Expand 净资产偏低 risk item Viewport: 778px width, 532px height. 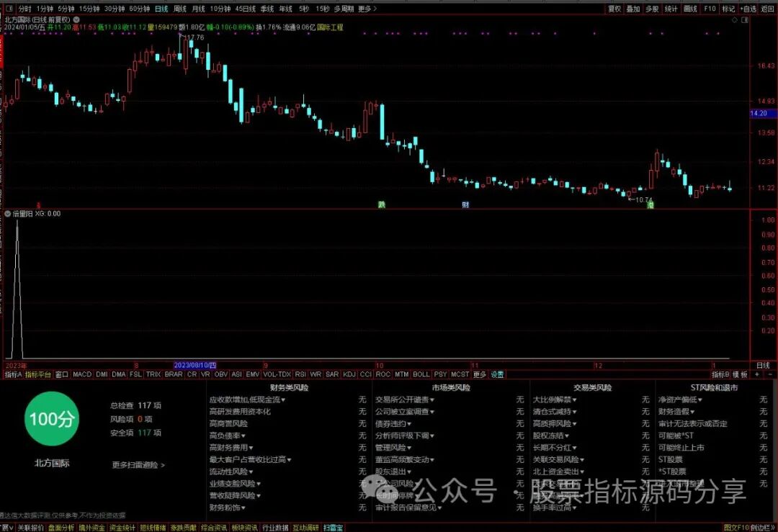(x=680, y=400)
